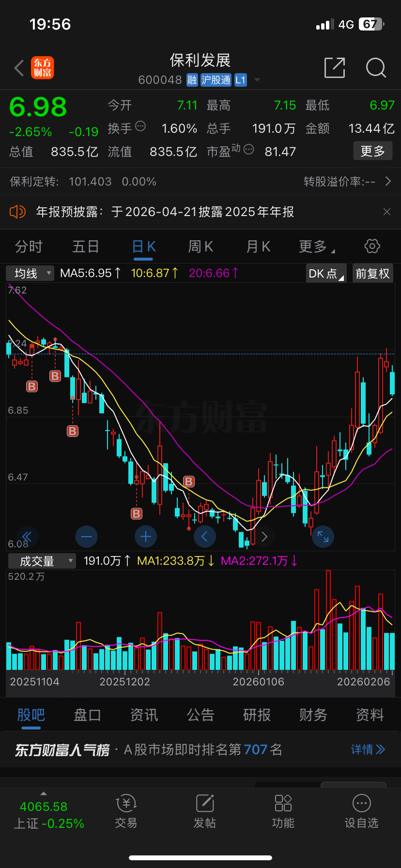The width and height of the screenshot is (401, 868).
Task: Open 详情 popularity ranking link
Action: (368, 750)
